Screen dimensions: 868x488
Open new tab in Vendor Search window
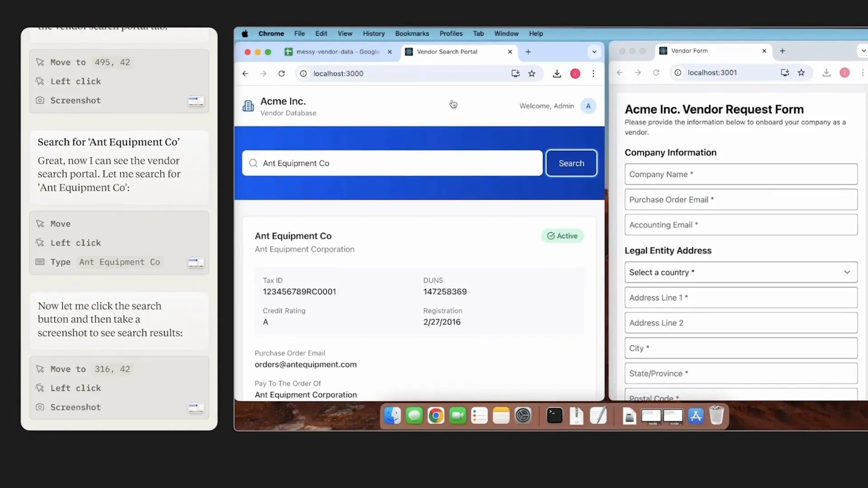click(x=528, y=52)
